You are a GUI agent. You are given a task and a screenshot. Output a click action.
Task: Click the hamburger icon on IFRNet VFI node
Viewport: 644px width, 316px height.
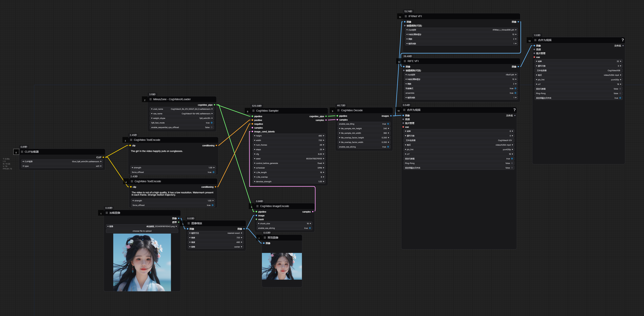pyautogui.click(x=406, y=16)
